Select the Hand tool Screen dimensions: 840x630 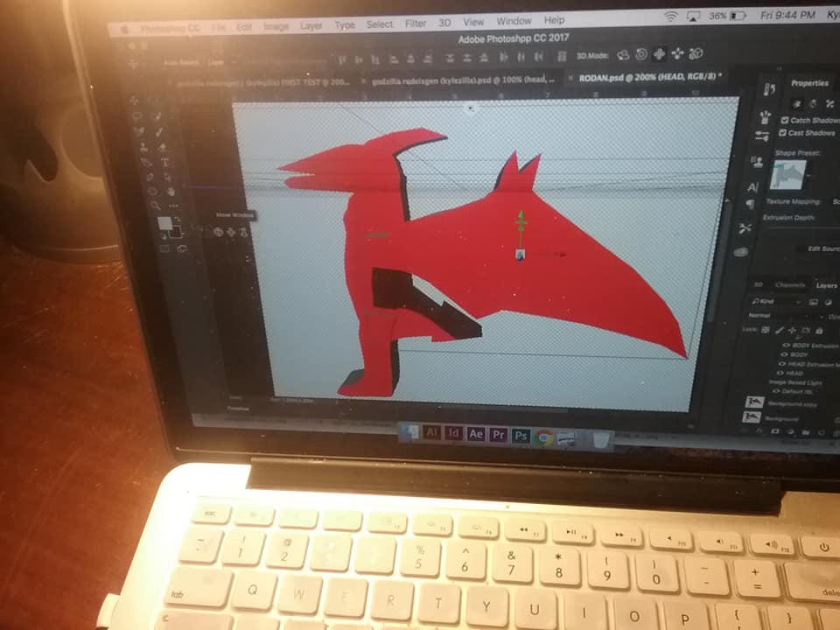pyautogui.click(x=170, y=191)
